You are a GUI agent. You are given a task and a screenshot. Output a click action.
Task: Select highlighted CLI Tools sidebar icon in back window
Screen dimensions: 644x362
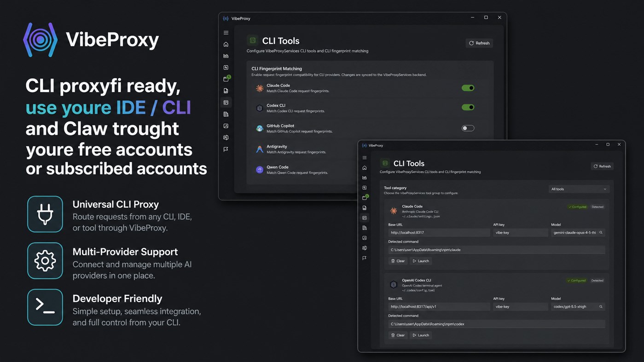(x=226, y=103)
